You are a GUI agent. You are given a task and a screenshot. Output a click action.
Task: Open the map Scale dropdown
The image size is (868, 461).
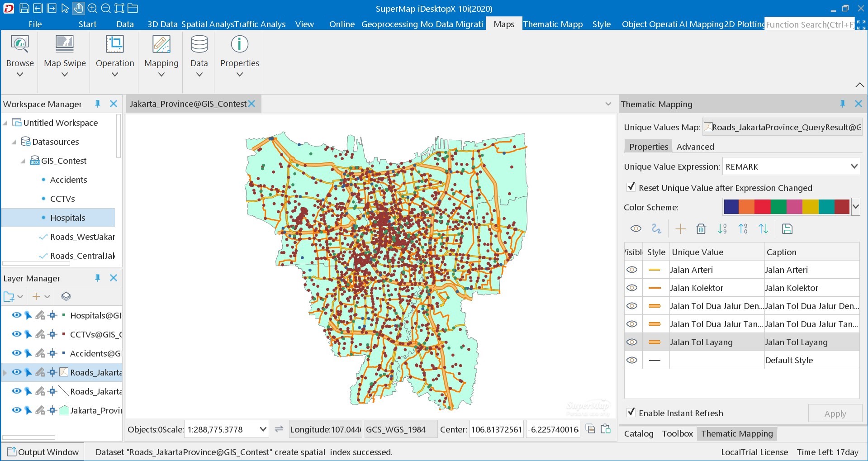point(263,429)
